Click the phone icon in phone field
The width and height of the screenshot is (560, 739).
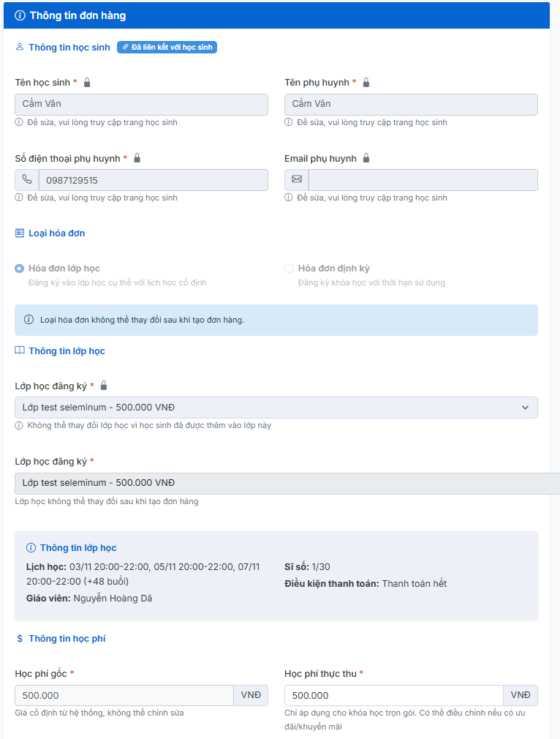(x=27, y=180)
